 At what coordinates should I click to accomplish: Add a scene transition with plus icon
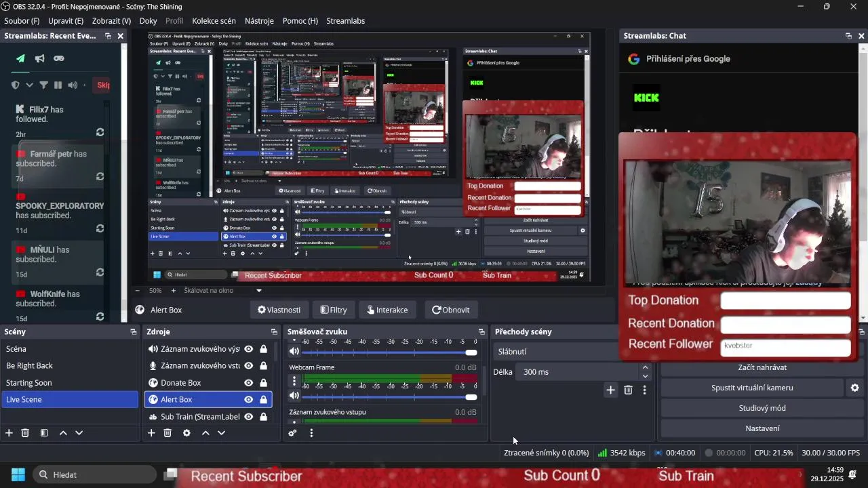(610, 390)
